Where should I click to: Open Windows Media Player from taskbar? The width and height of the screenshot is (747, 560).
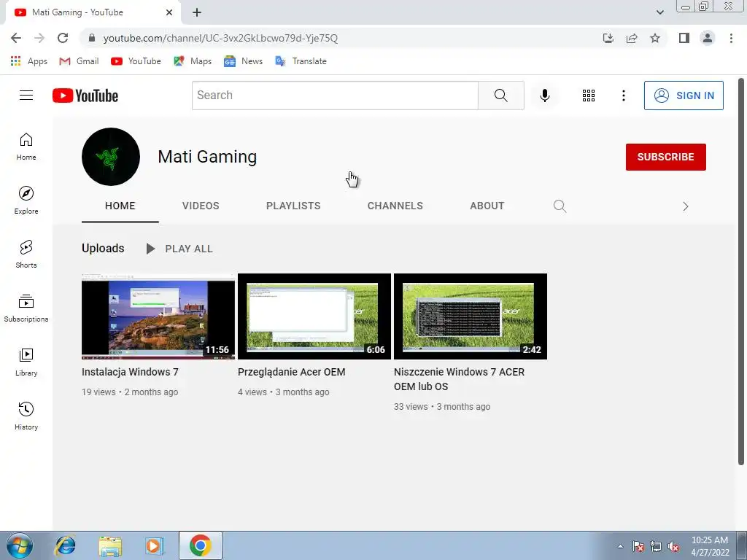(155, 545)
